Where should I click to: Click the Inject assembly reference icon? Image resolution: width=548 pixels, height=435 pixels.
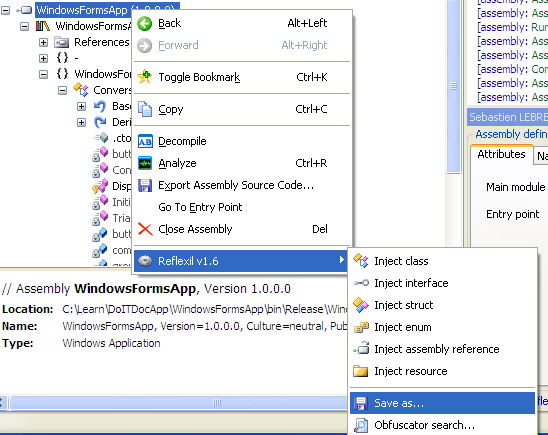point(361,348)
